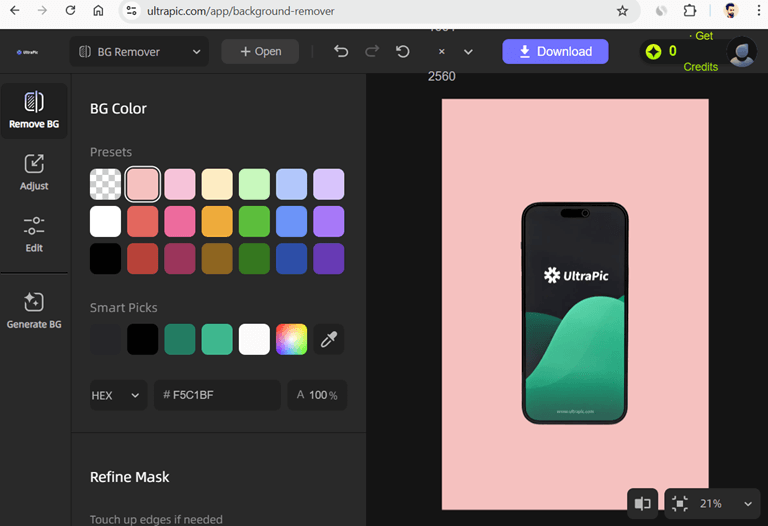Pick the dark teal Smart Picks swatch
Viewport: 768px width, 526px height.
pyautogui.click(x=180, y=339)
